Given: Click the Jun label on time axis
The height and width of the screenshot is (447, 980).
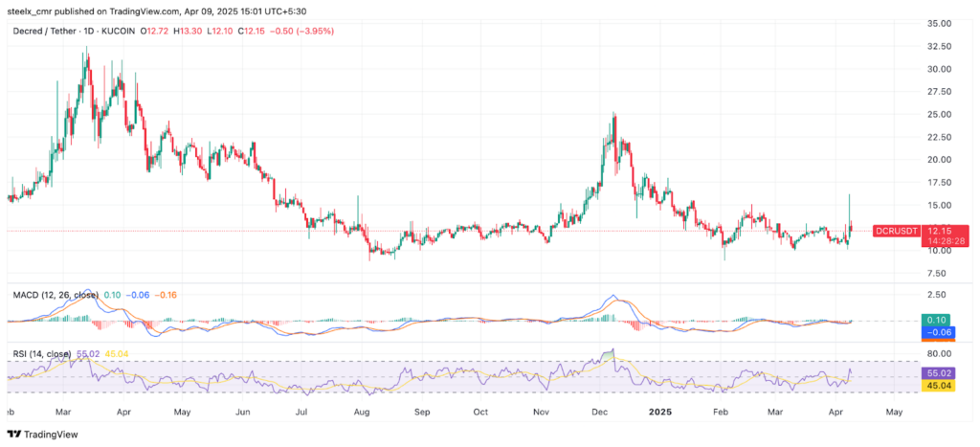Looking at the screenshot, I should (x=242, y=413).
